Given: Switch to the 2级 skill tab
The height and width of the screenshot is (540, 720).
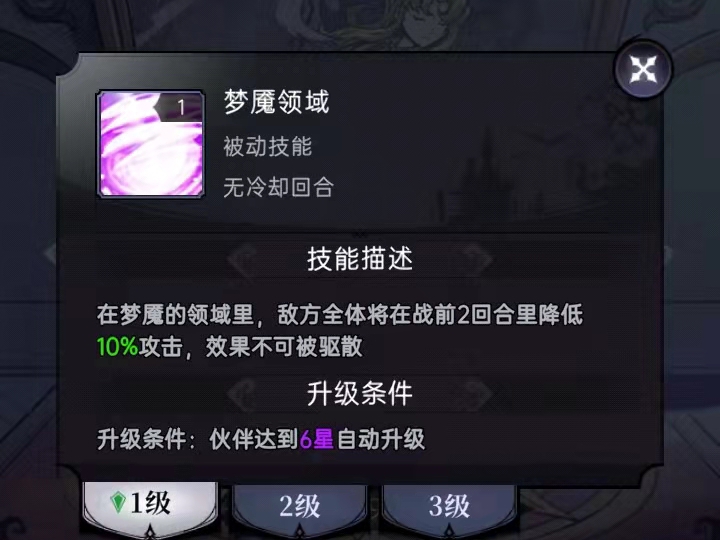Looking at the screenshot, I should pyautogui.click(x=299, y=509).
